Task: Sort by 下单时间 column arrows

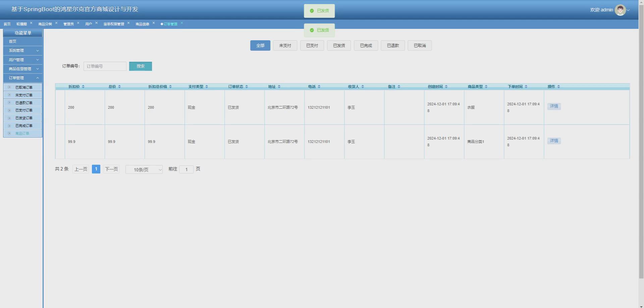Action: [x=526, y=87]
